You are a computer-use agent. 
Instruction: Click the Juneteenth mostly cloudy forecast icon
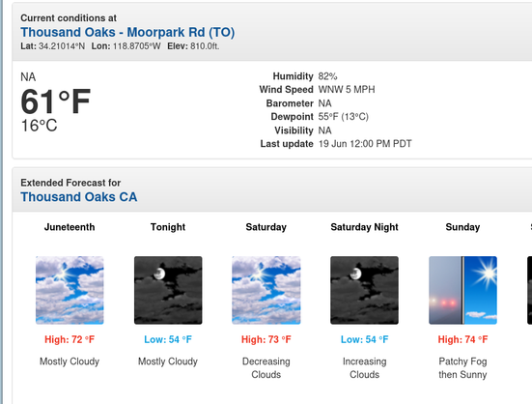(70, 290)
